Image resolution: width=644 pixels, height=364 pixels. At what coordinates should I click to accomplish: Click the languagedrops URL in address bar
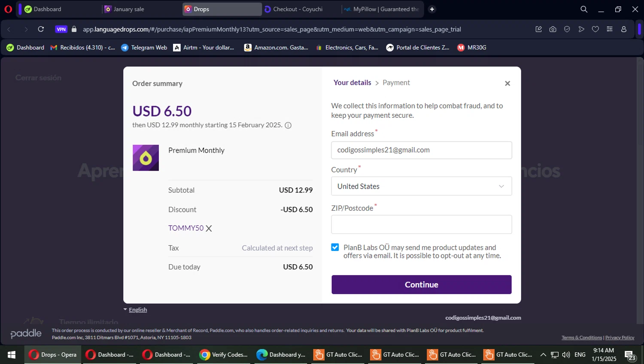click(272, 29)
